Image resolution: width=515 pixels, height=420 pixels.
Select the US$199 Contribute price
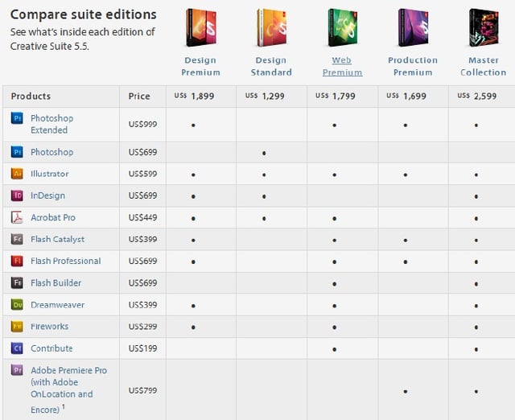pos(143,348)
